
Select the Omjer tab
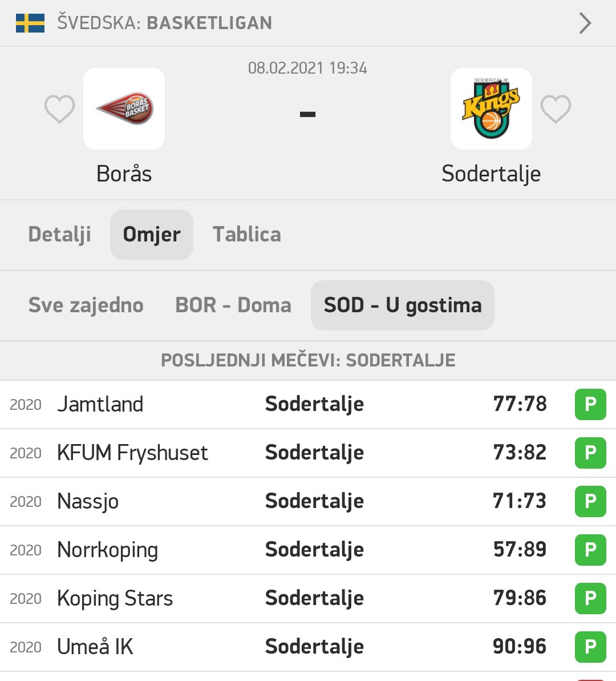tap(152, 235)
